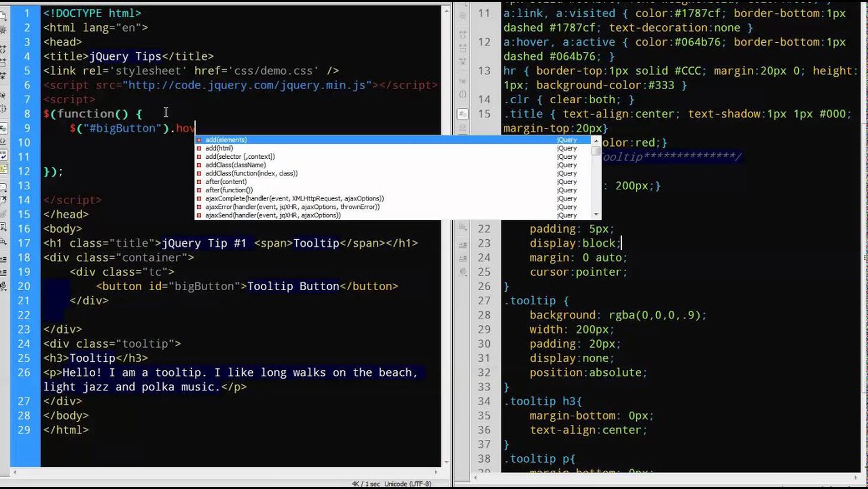Click the code hints scrollbar thumb
Viewport: 868px width, 489px height.
coord(596,151)
